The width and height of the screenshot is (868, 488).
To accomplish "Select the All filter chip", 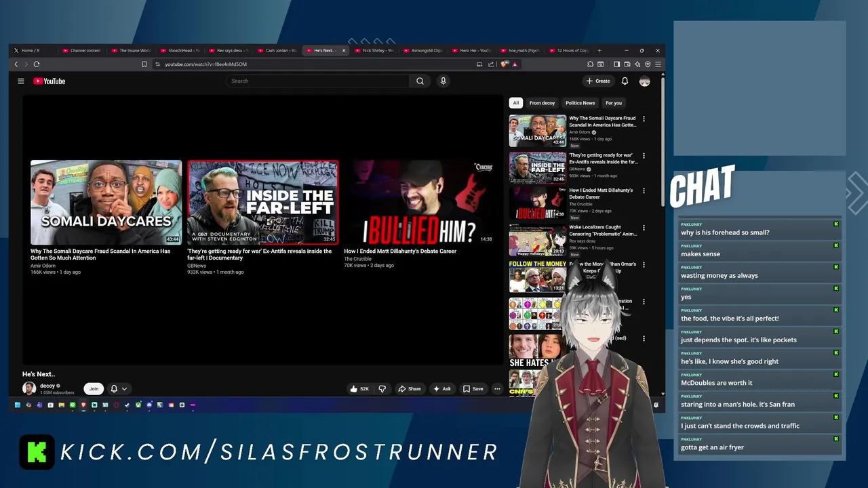I will (x=515, y=103).
